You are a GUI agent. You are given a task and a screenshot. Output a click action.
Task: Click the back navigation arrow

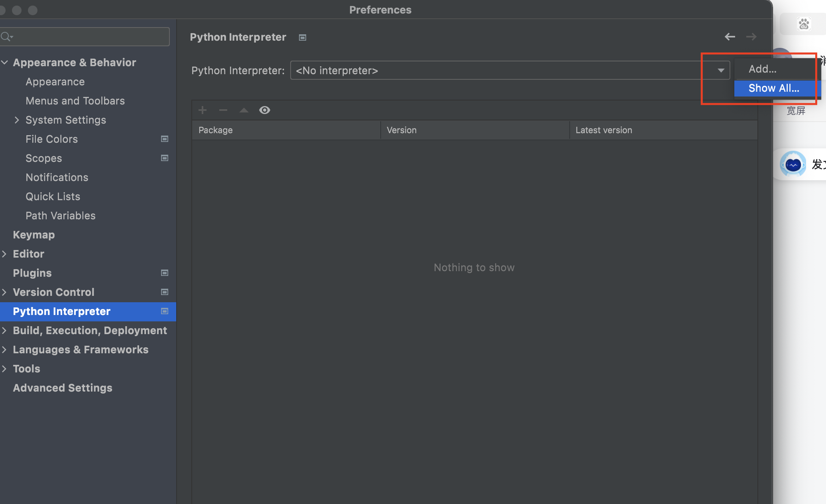pyautogui.click(x=730, y=37)
